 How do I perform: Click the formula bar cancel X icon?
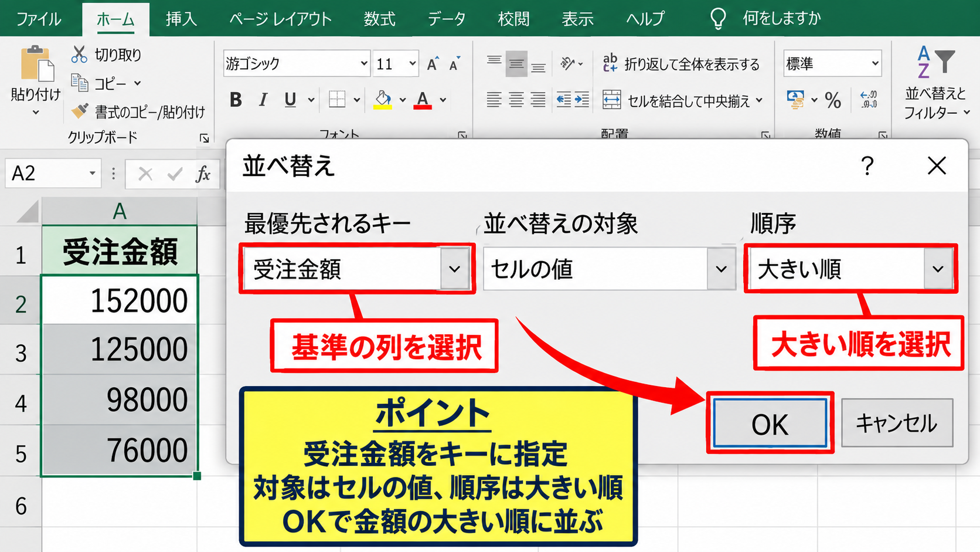[x=145, y=174]
